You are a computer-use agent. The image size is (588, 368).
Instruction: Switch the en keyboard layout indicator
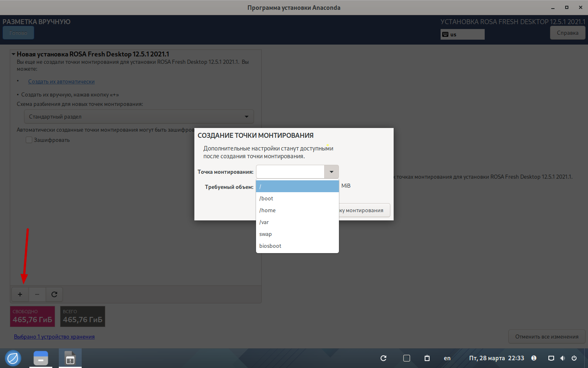click(447, 358)
